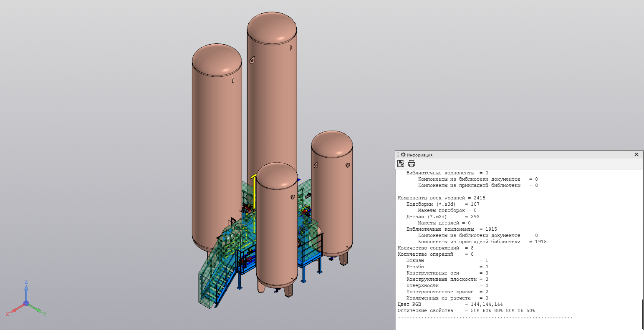Close the Информация panel

pyautogui.click(x=636, y=154)
